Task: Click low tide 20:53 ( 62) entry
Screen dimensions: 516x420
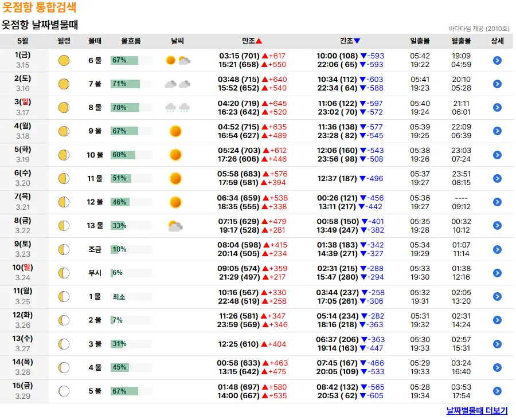Action: (350, 396)
